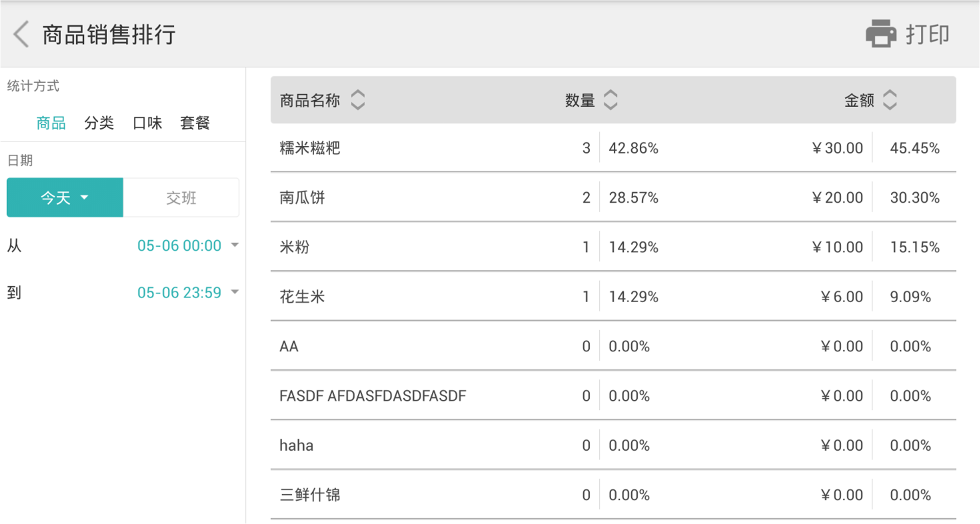Switch to 套餐 statistics mode

pos(195,123)
